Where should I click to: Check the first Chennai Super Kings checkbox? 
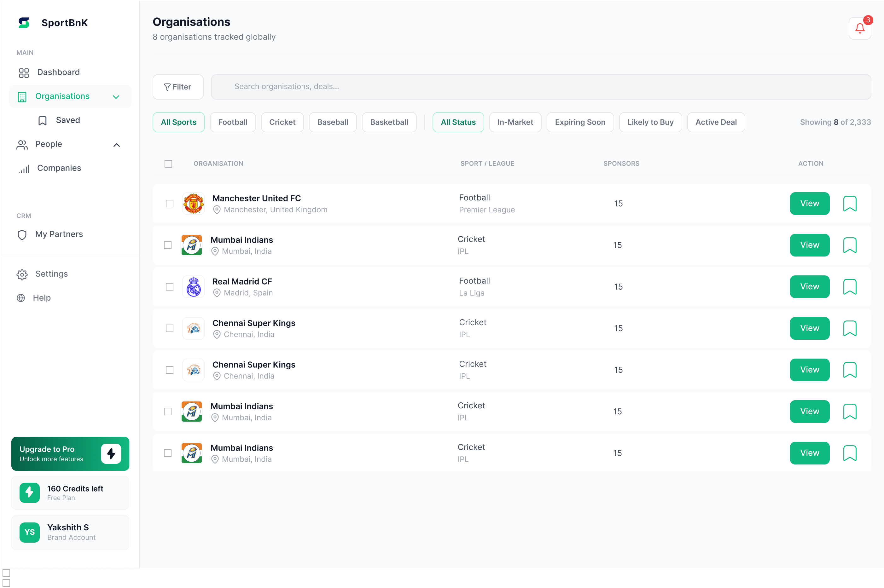(x=170, y=328)
